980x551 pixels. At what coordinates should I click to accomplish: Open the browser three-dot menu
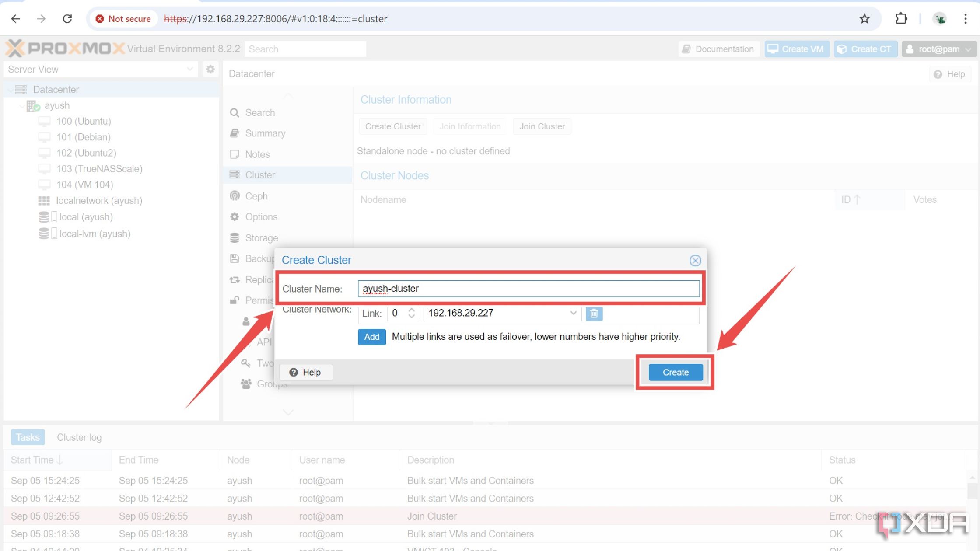click(x=966, y=19)
